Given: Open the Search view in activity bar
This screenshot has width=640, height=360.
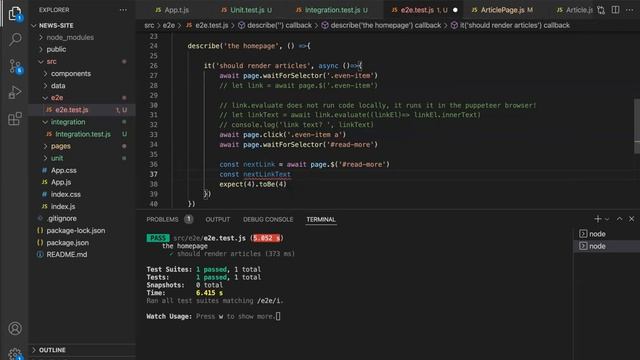Looking at the screenshot, I should pyautogui.click(x=15, y=40).
